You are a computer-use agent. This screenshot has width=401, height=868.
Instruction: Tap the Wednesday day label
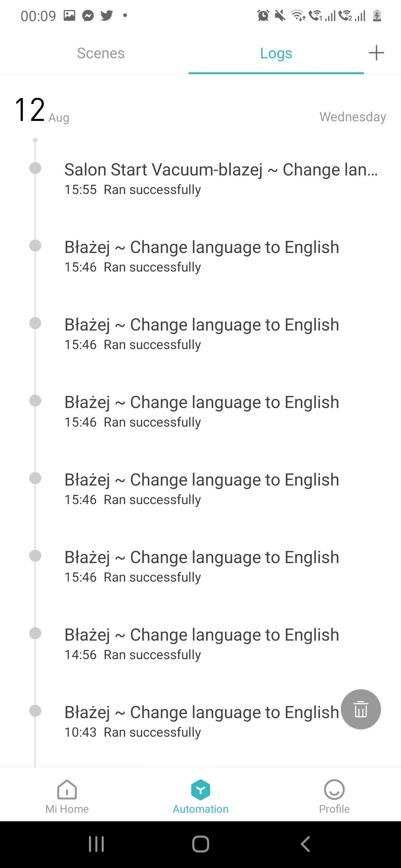(x=352, y=117)
